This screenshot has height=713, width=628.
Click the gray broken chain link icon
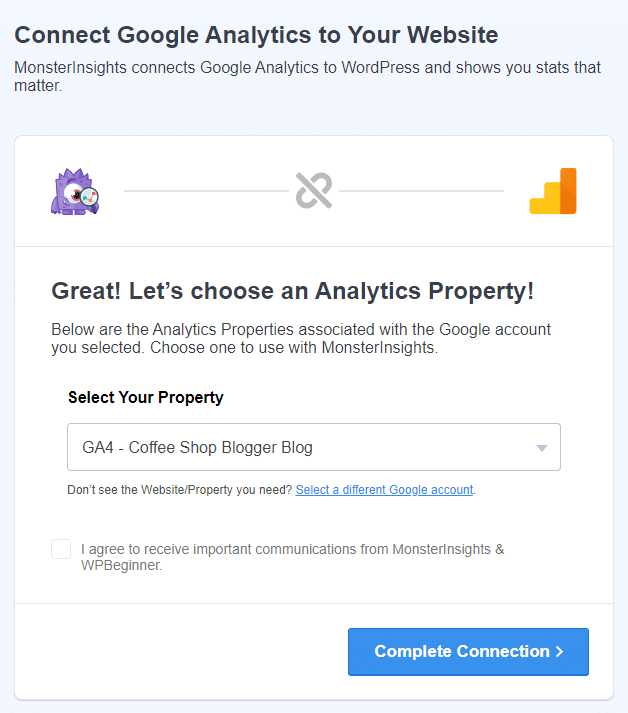click(x=314, y=191)
